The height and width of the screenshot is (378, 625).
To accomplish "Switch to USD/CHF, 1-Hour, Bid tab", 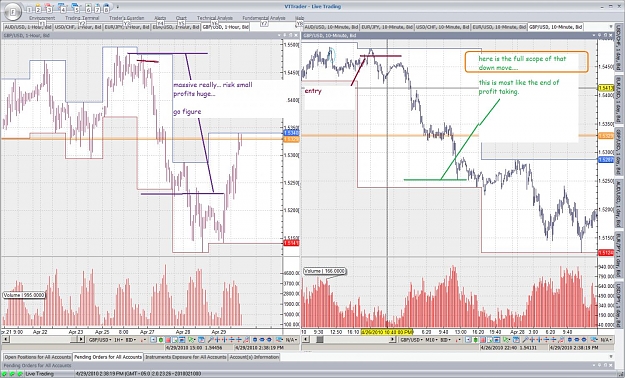I will (77, 27).
